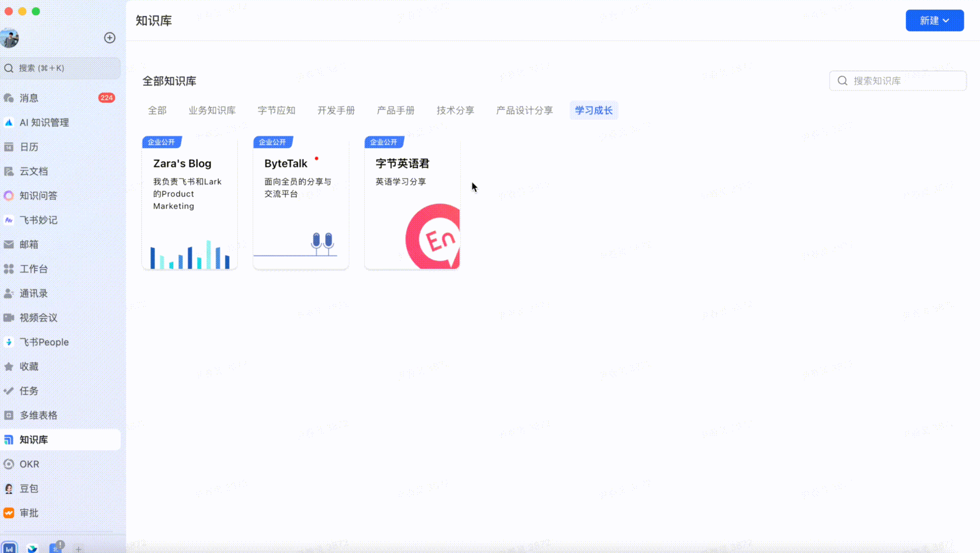Viewport: 980px width, 553px height.
Task: Switch to the workspace icon with the exclamation badge
Action: pyautogui.click(x=56, y=547)
